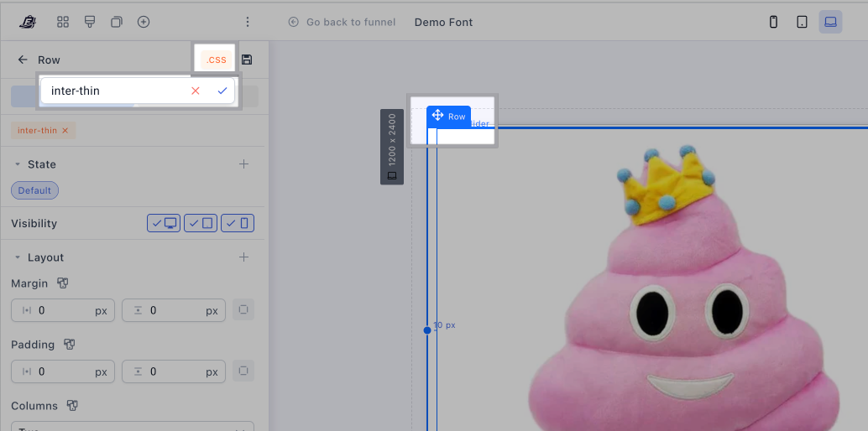The height and width of the screenshot is (431, 868).
Task: Open the layers stack icon
Action: [x=117, y=22]
